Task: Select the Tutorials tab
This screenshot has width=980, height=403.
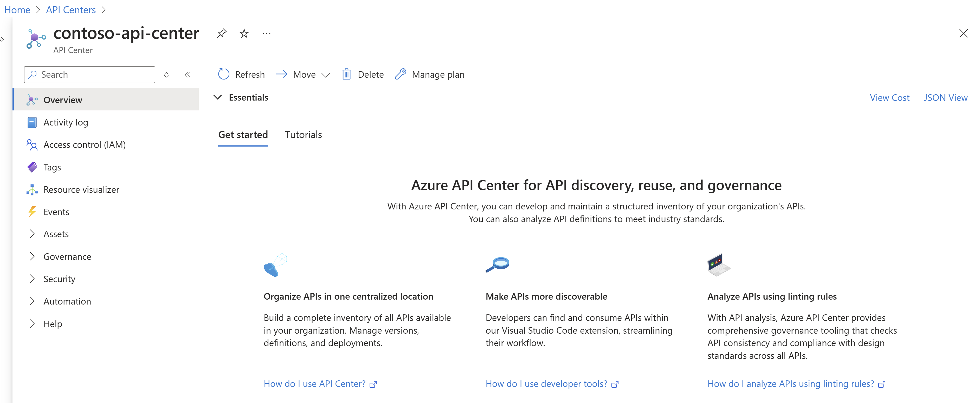Action: (x=303, y=134)
